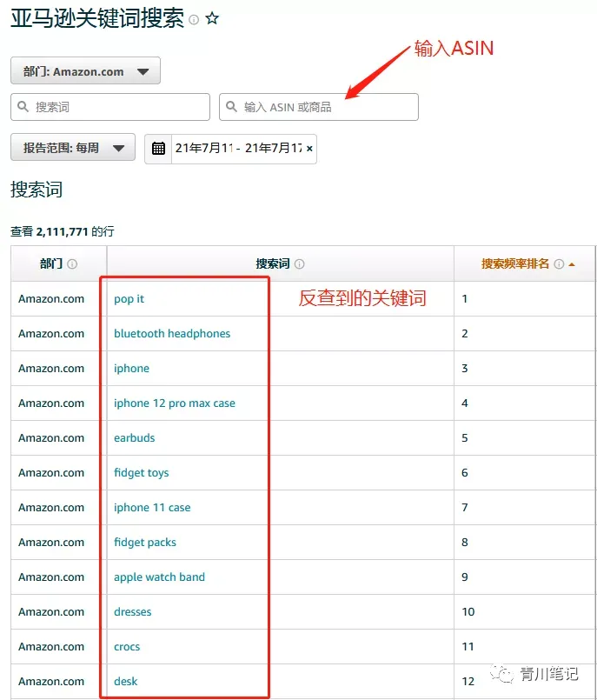Open the 'iphone' search term link
597x700 pixels.
coord(131,369)
